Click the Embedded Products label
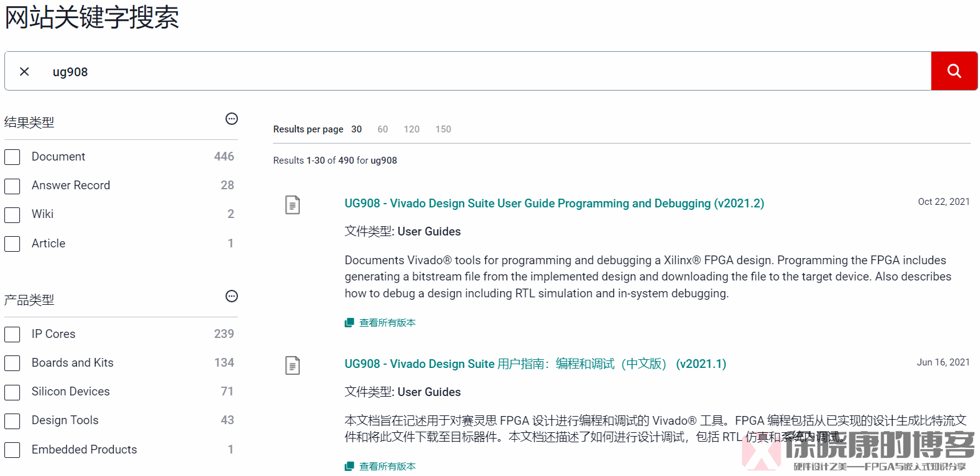The width and height of the screenshot is (980, 476). 84,450
